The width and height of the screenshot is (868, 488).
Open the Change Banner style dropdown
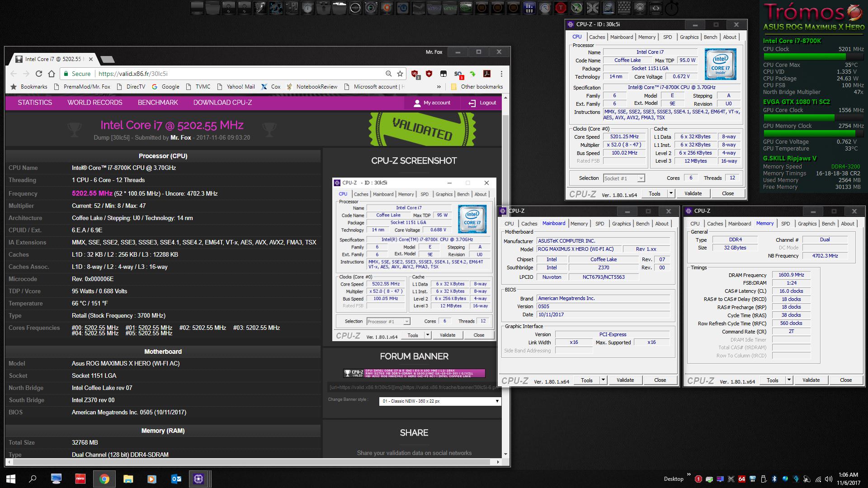tap(440, 401)
